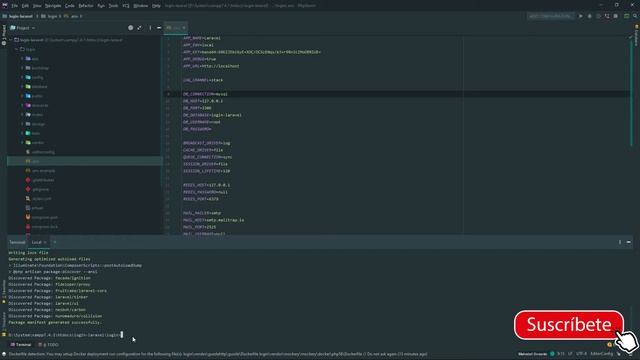Open the VCS menu

tap(126, 6)
